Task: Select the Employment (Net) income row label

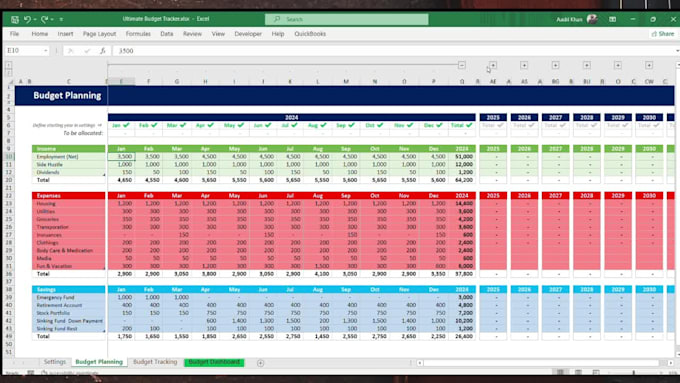Action: click(69, 157)
